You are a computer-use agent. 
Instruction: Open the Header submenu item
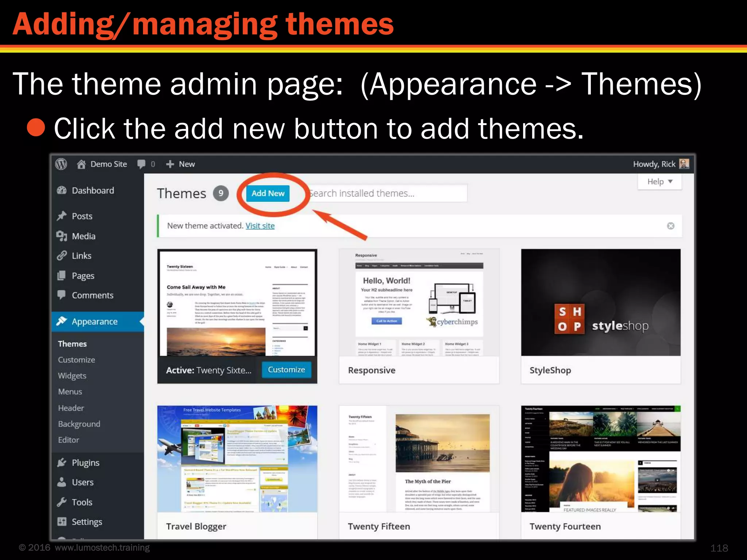point(71,408)
